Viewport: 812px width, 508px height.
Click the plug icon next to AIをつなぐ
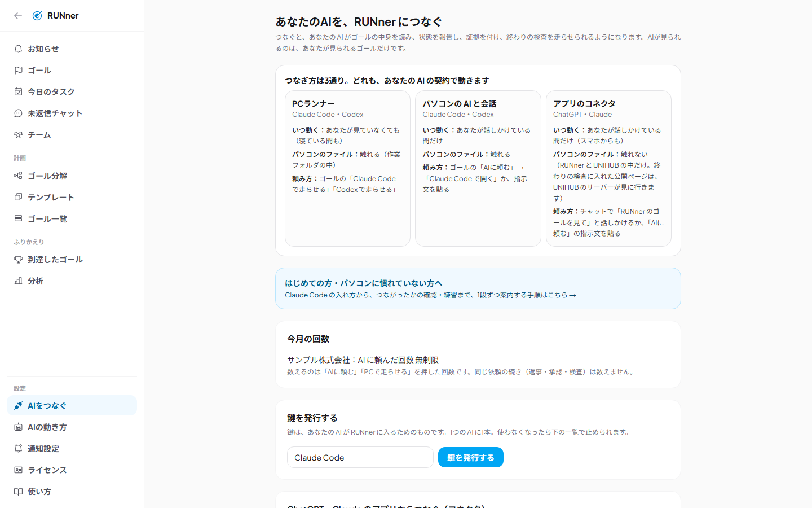click(x=18, y=406)
